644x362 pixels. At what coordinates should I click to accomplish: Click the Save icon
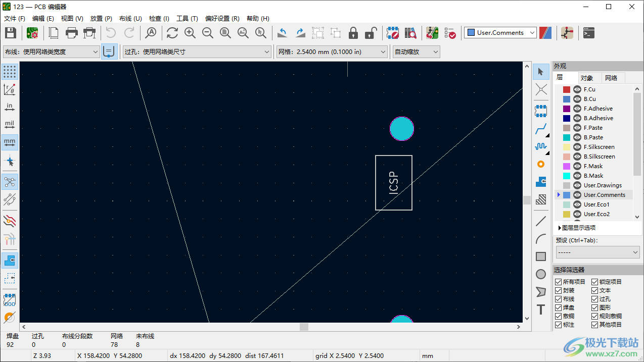[10, 32]
